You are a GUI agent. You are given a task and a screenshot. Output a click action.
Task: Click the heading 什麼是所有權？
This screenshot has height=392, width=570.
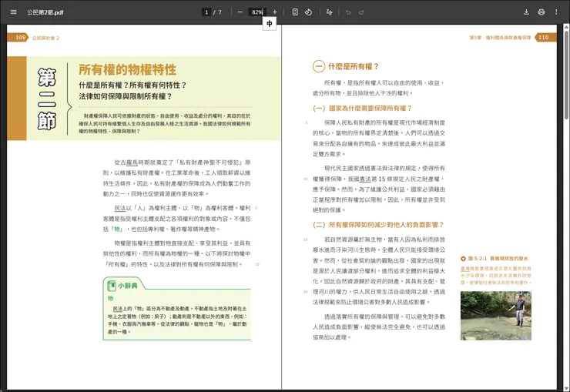pos(354,66)
